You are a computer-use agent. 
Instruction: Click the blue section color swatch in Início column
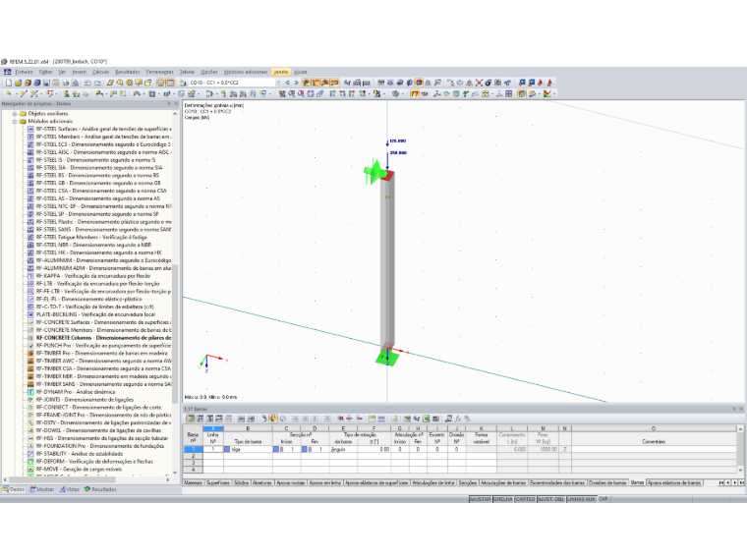pyautogui.click(x=276, y=449)
